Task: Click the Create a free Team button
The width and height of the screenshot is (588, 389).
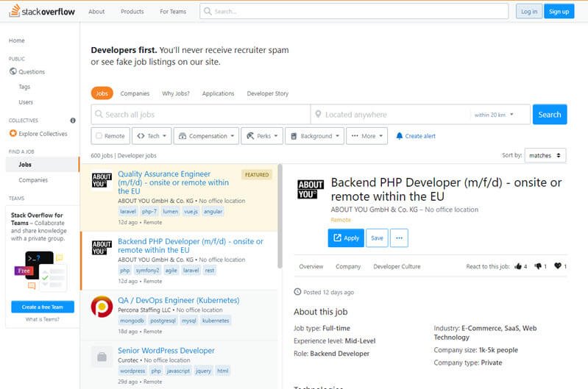Action: [x=43, y=307]
